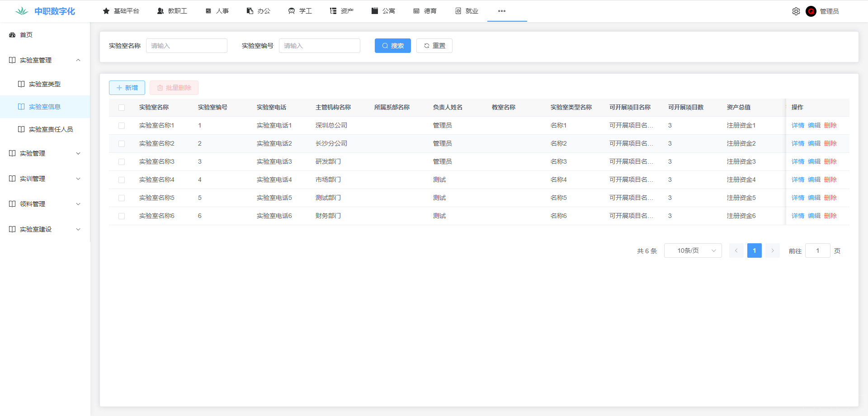This screenshot has height=416, width=868.
Task: Click the 新增 add button
Action: 127,88
